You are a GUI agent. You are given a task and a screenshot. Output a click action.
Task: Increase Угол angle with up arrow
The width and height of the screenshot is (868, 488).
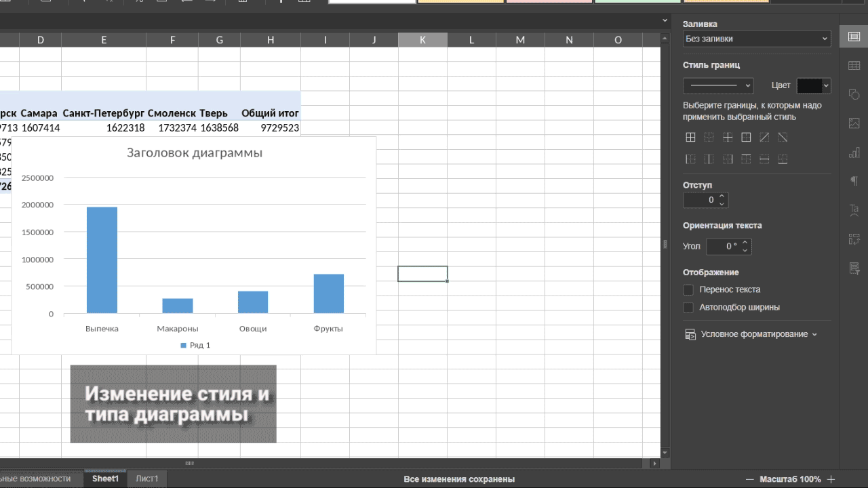(745, 243)
